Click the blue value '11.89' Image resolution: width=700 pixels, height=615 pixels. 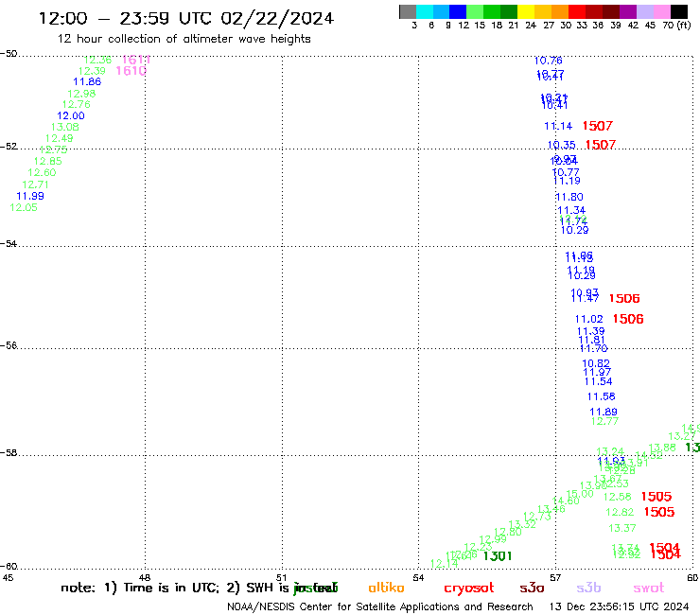(x=604, y=413)
